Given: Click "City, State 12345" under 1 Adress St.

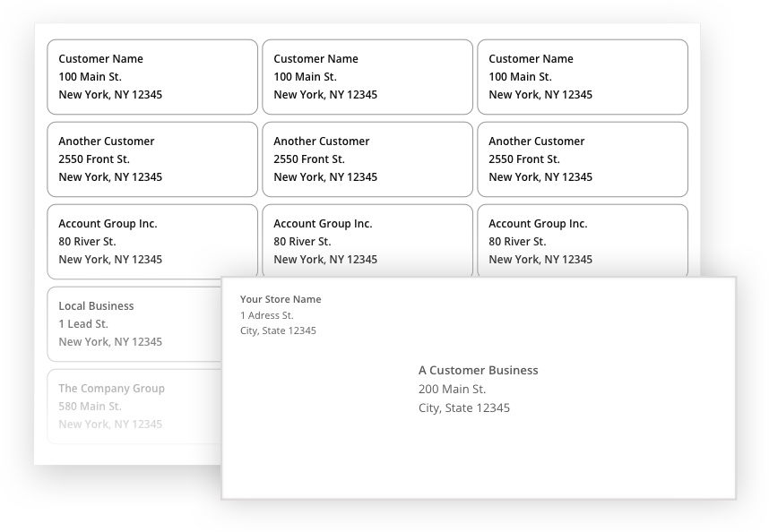Looking at the screenshot, I should (x=278, y=330).
